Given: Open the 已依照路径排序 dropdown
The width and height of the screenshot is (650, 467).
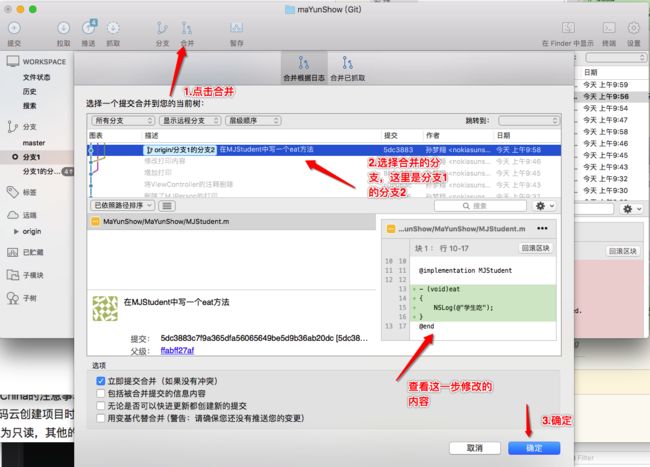Looking at the screenshot, I should [123, 206].
